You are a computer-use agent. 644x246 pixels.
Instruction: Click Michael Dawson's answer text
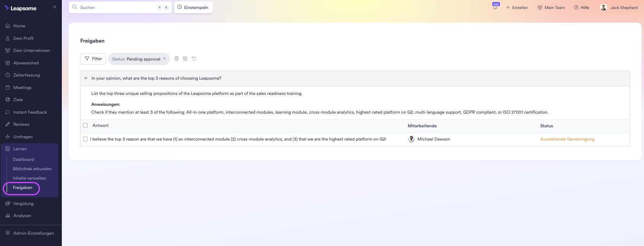[238, 139]
